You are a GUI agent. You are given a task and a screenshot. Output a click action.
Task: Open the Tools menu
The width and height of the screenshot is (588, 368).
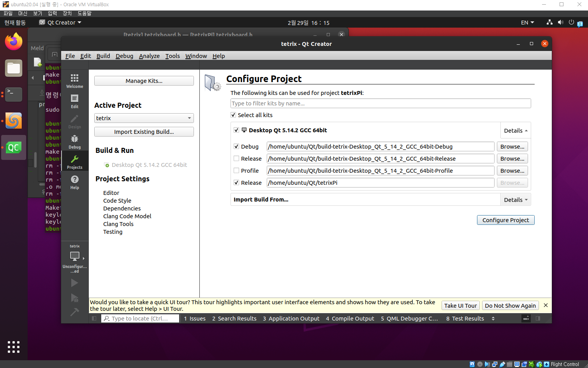pos(173,56)
